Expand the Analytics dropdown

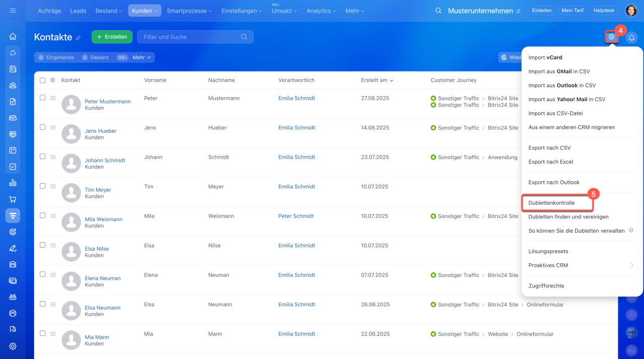(321, 11)
